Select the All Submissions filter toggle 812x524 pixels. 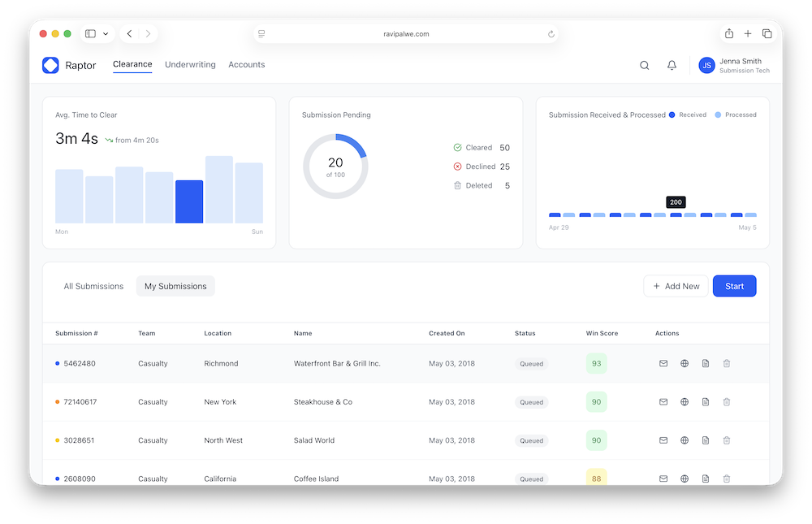tap(93, 286)
